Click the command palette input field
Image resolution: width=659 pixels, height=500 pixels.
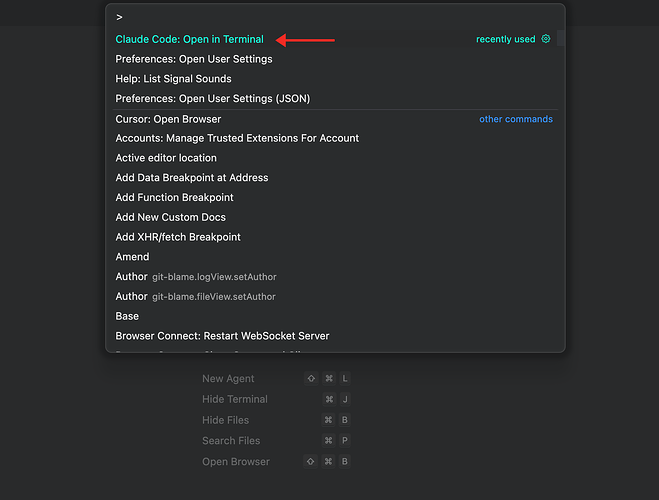(335, 17)
